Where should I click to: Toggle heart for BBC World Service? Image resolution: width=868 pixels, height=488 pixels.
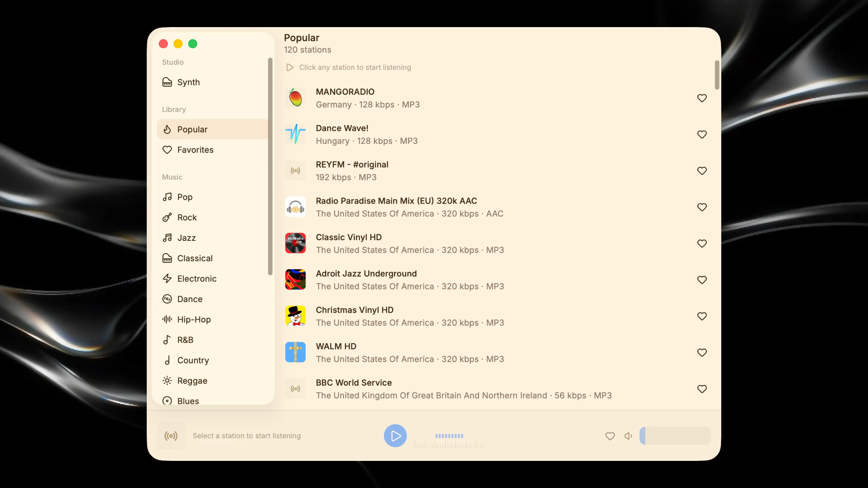click(x=702, y=389)
